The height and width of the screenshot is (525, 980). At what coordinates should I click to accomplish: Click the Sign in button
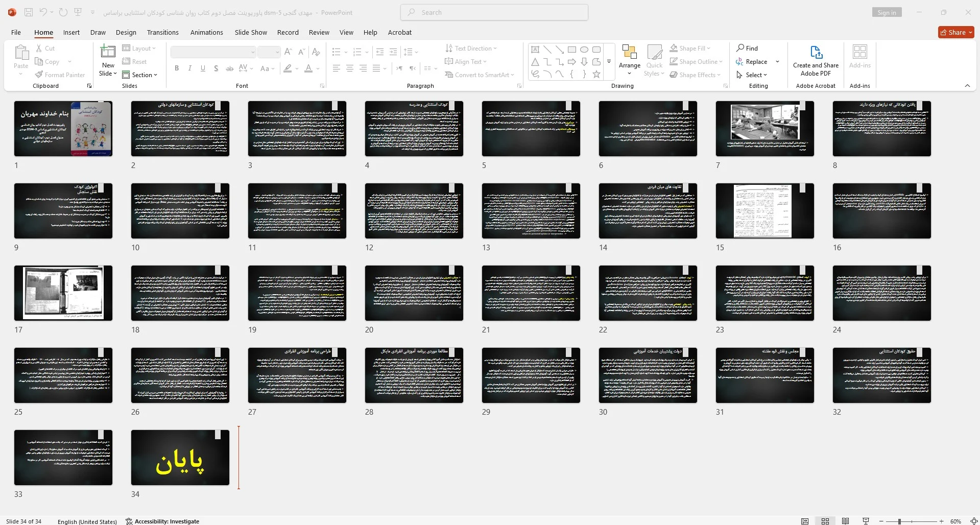click(887, 12)
